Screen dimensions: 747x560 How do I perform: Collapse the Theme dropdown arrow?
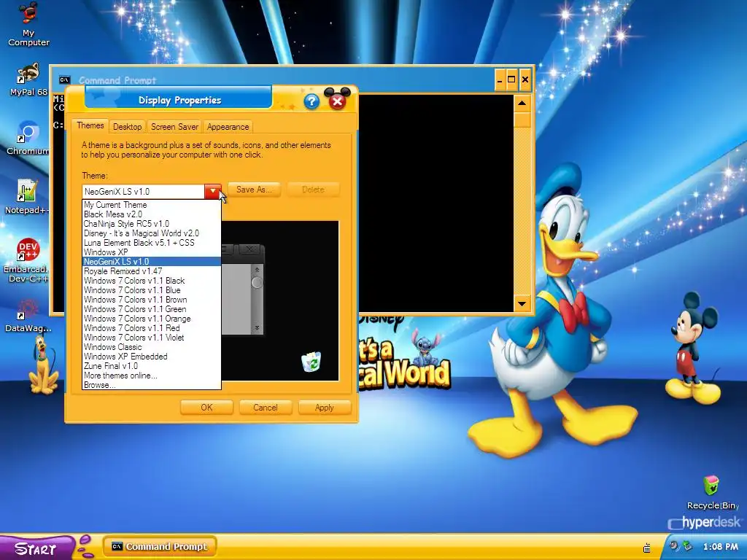[213, 192]
